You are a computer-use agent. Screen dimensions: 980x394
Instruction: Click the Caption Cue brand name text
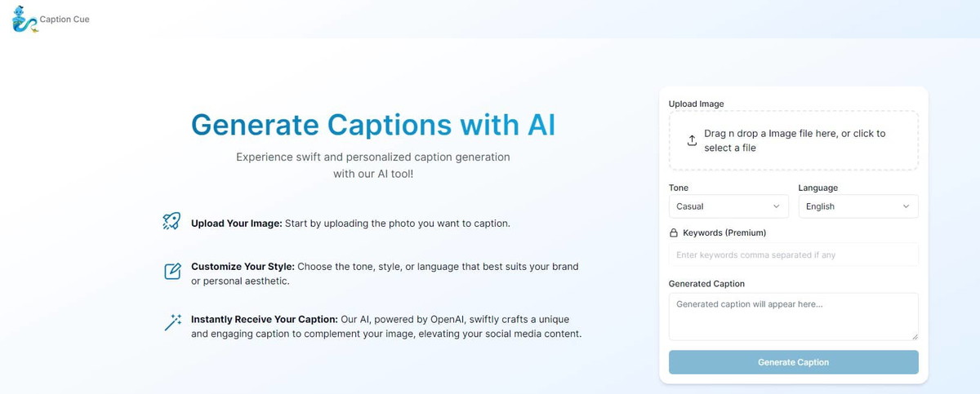tap(65, 20)
